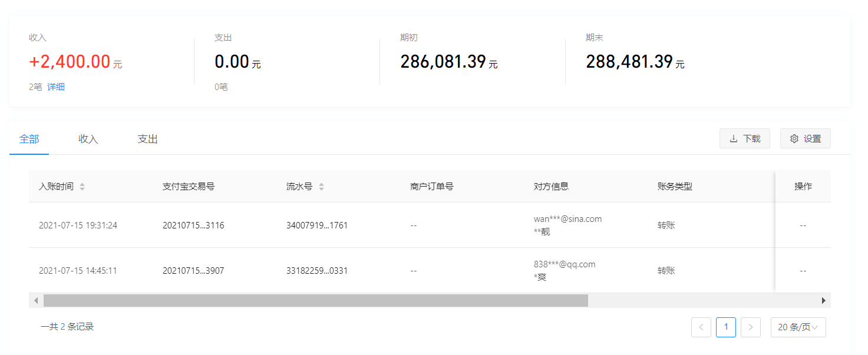Image resolution: width=868 pixels, height=355 pixels.
Task: Select the row dated 2021-07-15 14:45:11
Action: tap(78, 271)
